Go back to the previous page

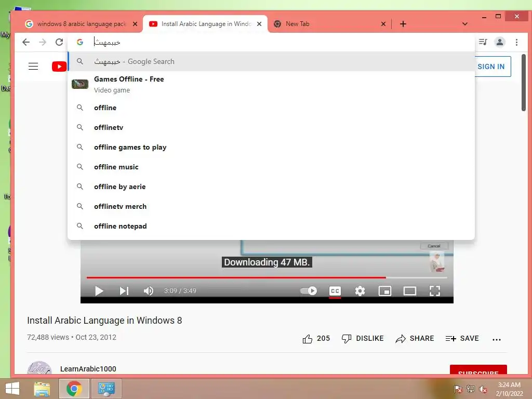pos(26,42)
